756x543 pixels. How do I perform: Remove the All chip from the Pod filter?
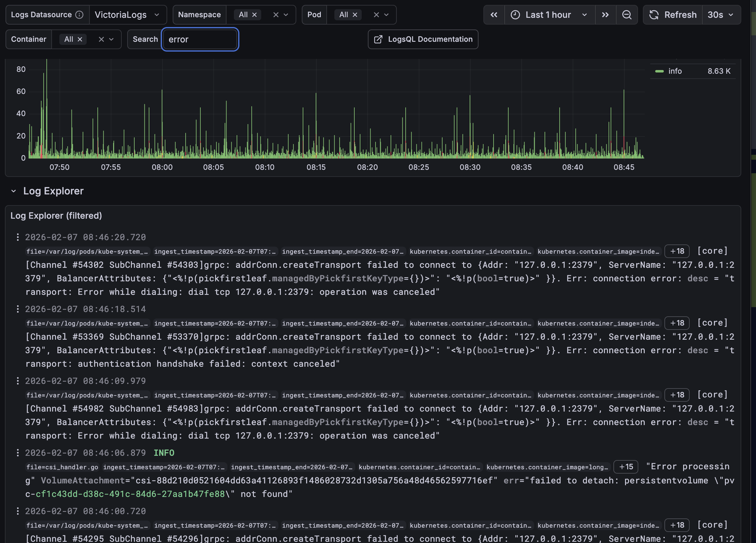tap(355, 15)
